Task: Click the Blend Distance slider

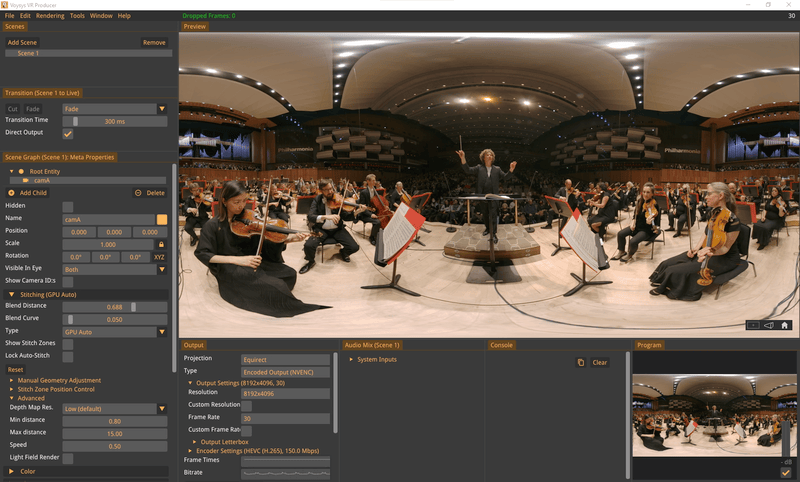Action: 115,307
